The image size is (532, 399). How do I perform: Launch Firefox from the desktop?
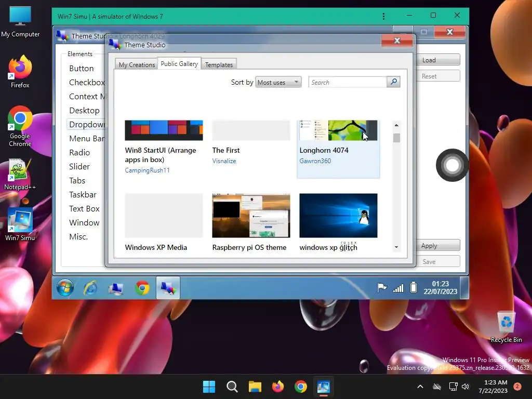click(20, 72)
